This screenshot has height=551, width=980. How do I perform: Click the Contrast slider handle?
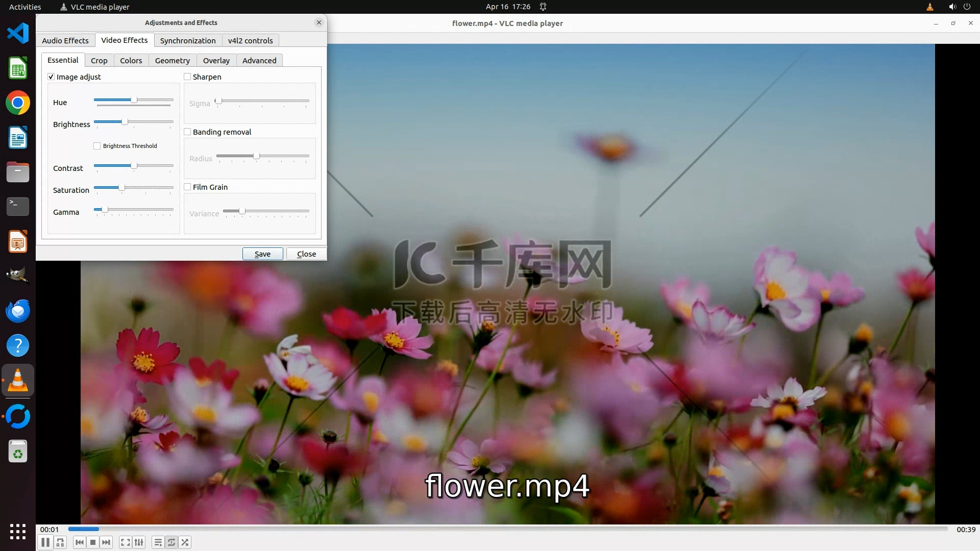pos(134,166)
